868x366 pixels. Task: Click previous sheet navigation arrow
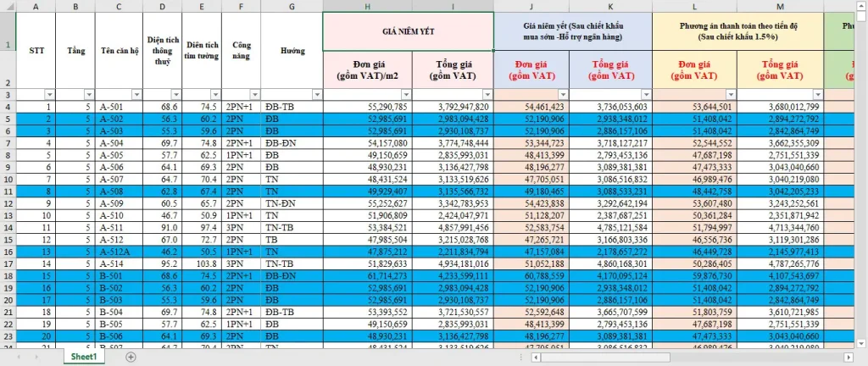coord(20,358)
